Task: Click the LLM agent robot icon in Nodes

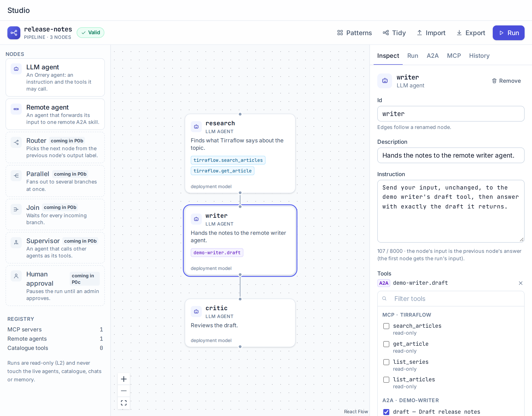Action: pos(16,69)
